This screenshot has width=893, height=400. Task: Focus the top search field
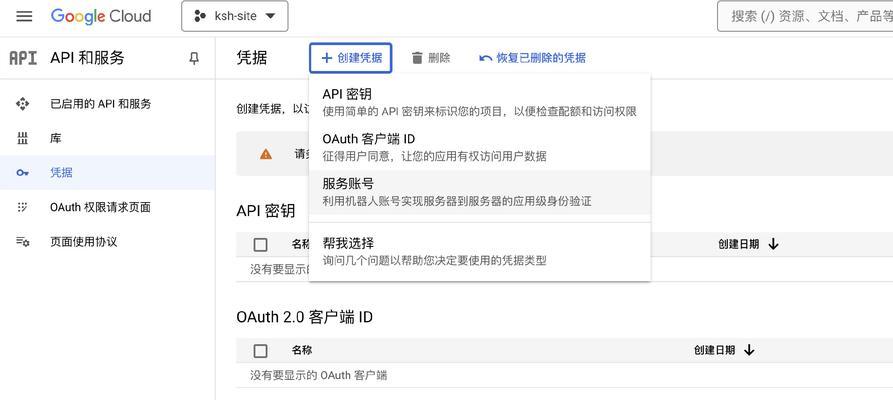805,16
